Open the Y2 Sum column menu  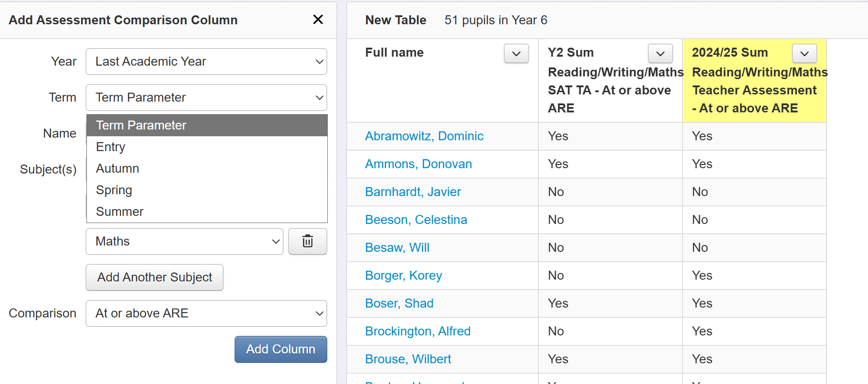pos(660,54)
